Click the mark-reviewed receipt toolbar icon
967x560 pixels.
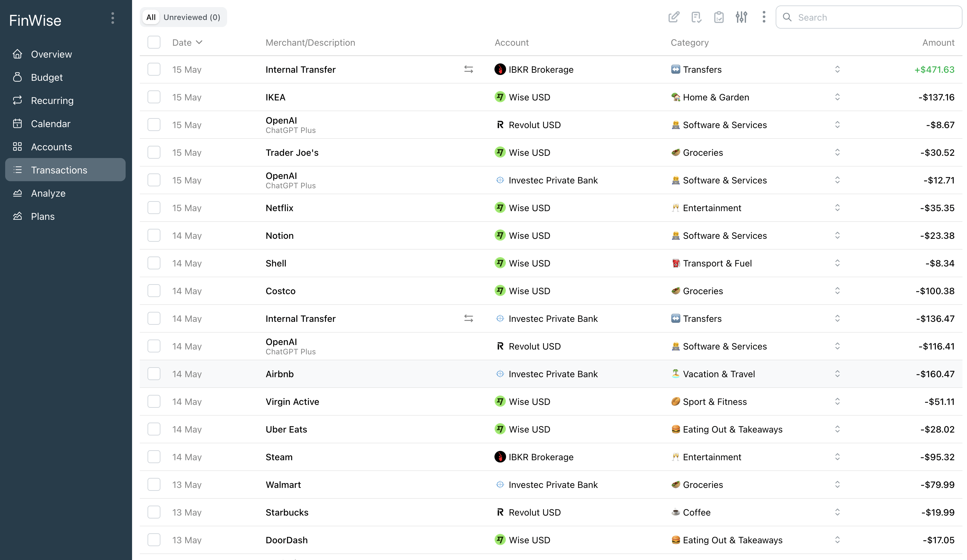coord(696,17)
